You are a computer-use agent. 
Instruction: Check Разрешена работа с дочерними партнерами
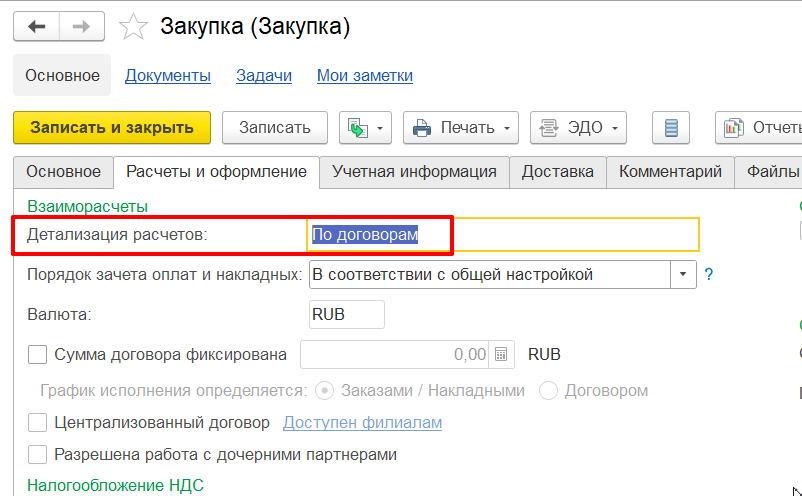[x=38, y=455]
